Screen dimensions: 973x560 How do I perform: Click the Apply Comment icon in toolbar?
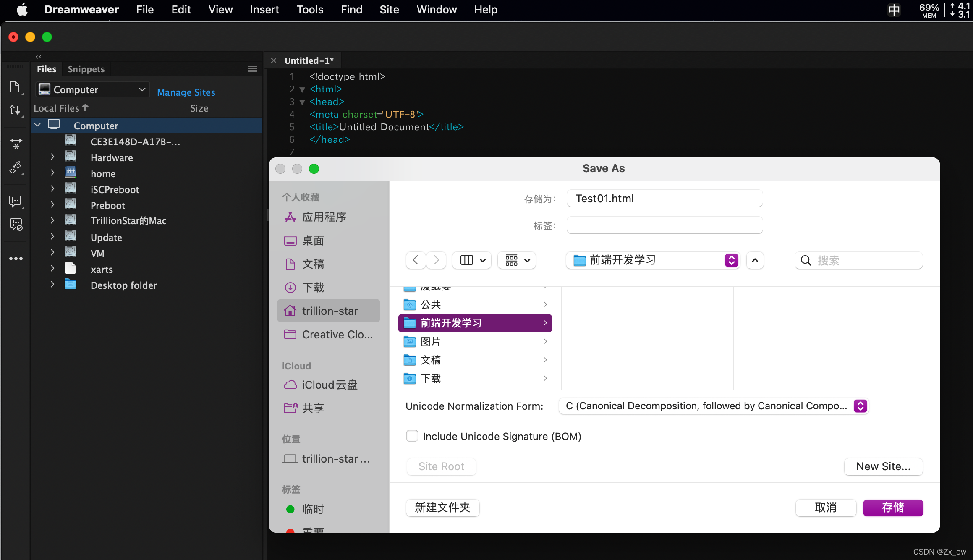[16, 201]
